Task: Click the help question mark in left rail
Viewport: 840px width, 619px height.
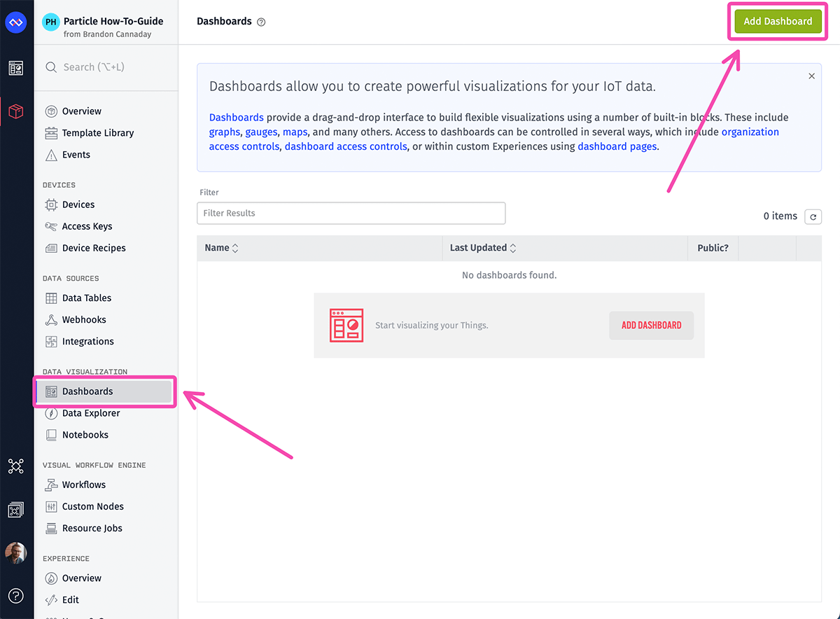Action: point(16,596)
